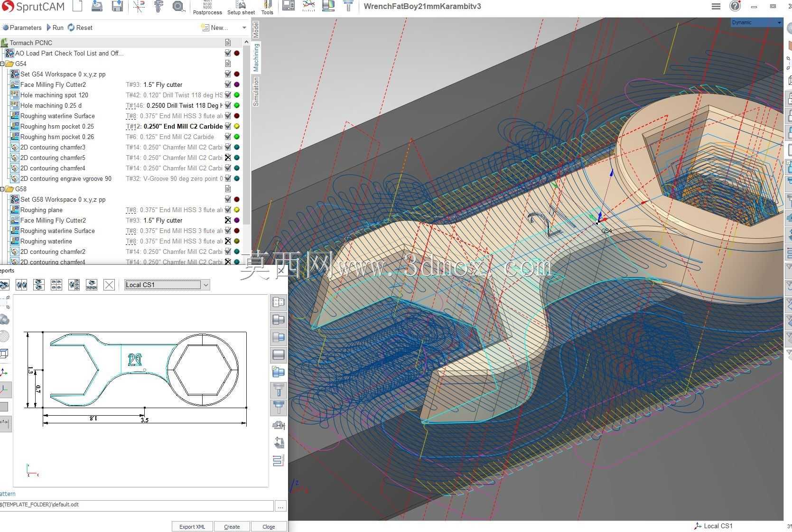792x532 pixels.
Task: Collapse the G58 folder group
Action: 2,189
